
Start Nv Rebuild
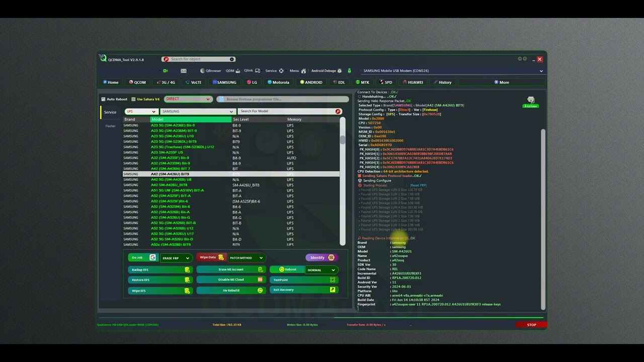tap(231, 290)
